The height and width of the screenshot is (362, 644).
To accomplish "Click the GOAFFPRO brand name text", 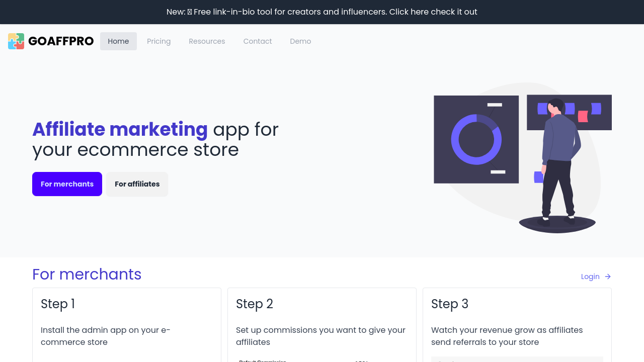I will pyautogui.click(x=61, y=41).
